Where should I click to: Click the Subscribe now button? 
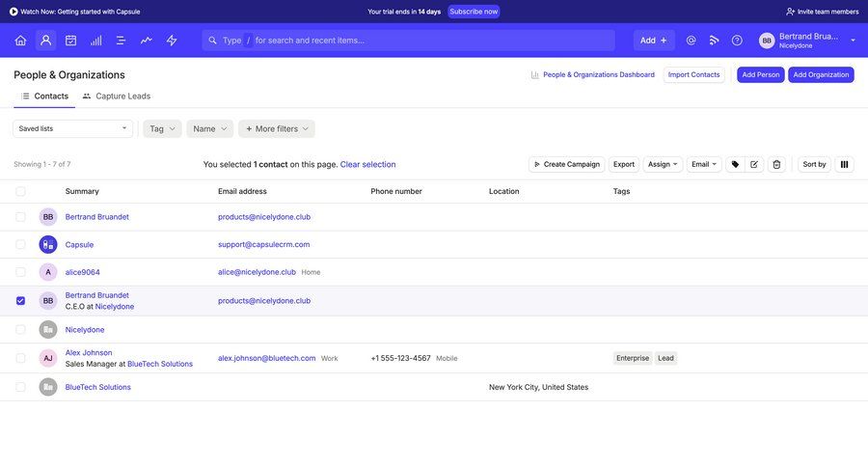(x=474, y=12)
